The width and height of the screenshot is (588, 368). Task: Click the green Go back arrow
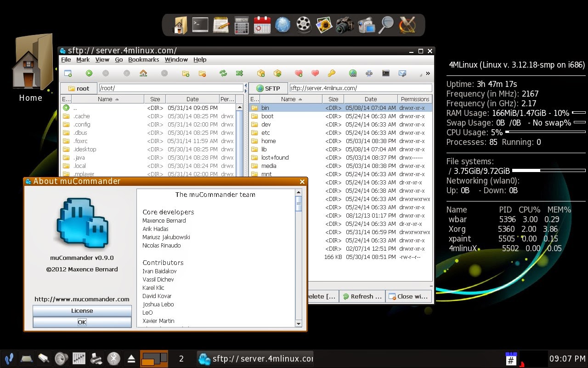(89, 73)
